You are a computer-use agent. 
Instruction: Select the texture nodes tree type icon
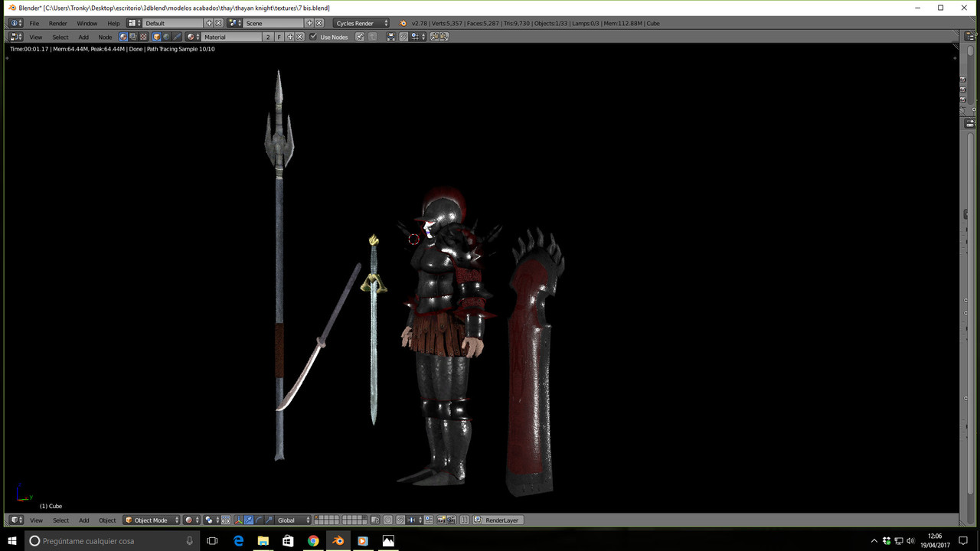click(x=143, y=37)
